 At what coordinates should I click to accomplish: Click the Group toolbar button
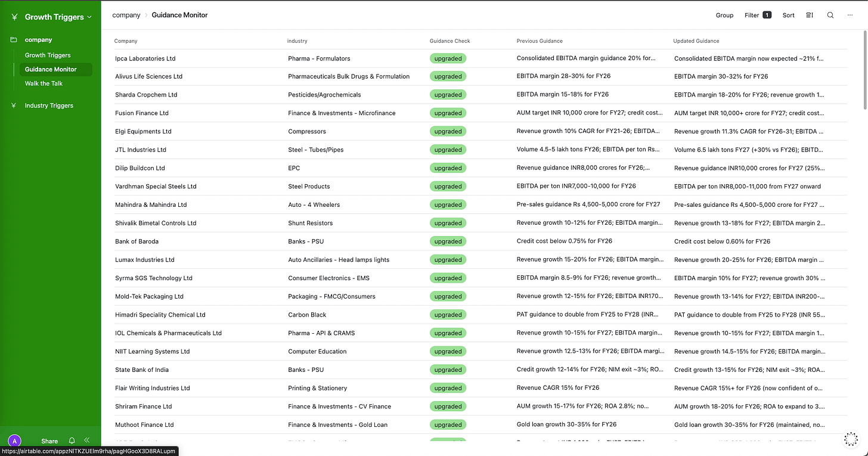724,15
